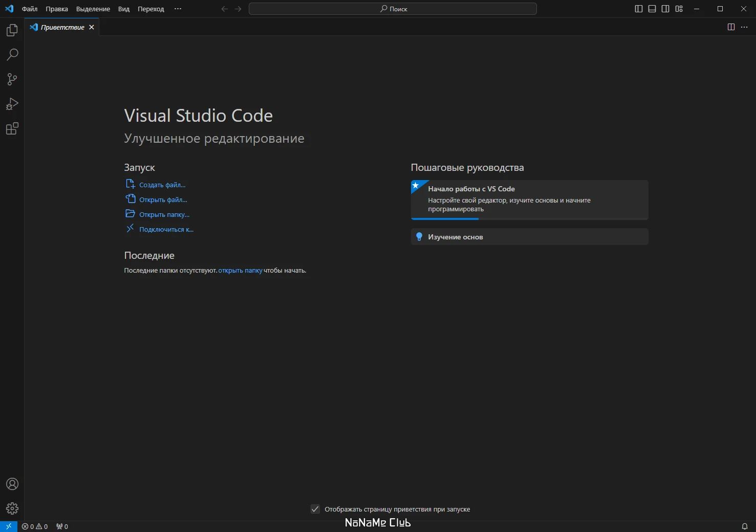The width and height of the screenshot is (756, 532).
Task: Open the Начало работы с VS Code walkthrough
Action: [529, 199]
